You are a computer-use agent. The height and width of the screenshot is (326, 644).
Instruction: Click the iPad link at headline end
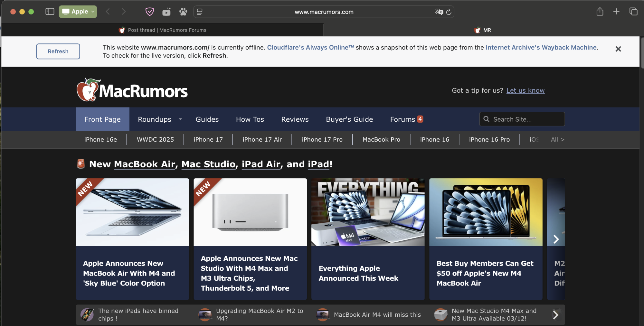tap(318, 164)
